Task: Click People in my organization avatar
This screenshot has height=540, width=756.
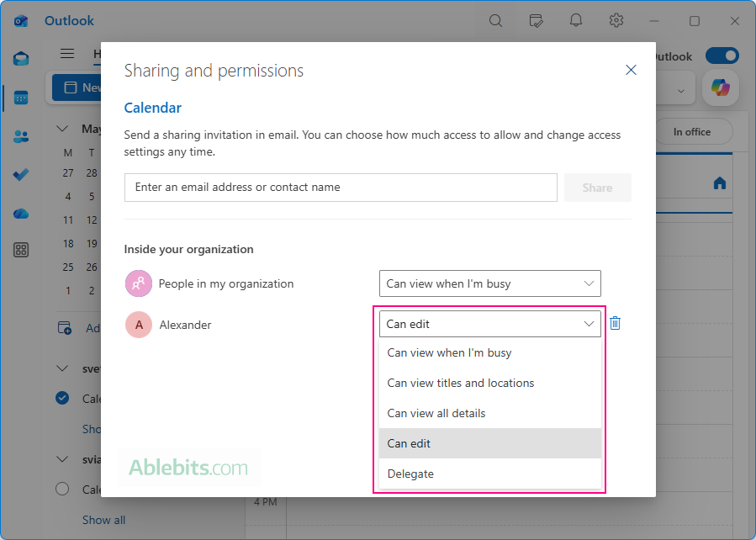Action: [139, 283]
